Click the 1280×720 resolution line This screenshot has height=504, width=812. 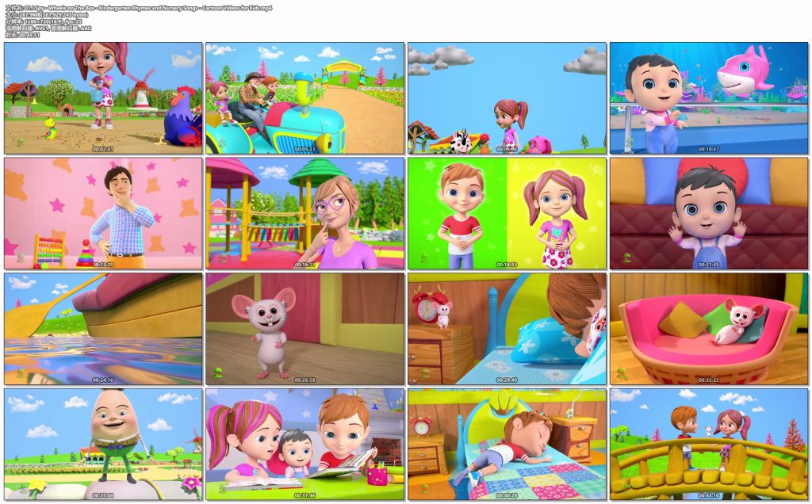pos(44,21)
